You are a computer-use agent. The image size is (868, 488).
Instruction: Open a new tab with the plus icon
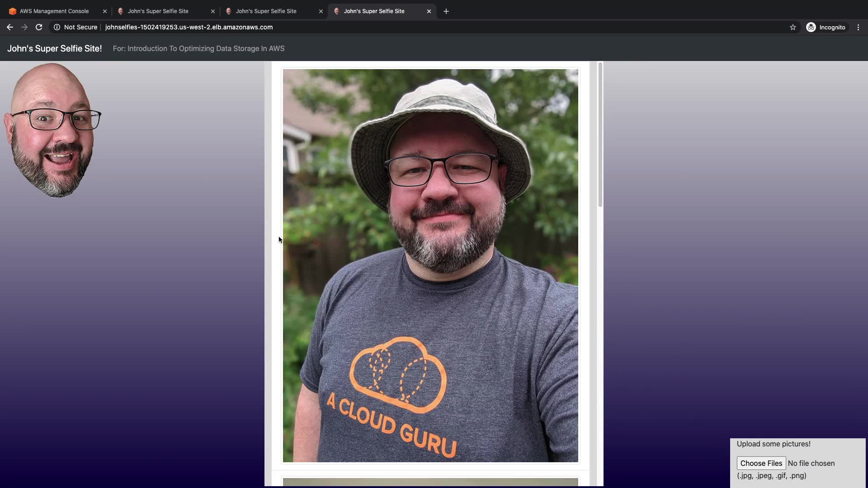(446, 11)
